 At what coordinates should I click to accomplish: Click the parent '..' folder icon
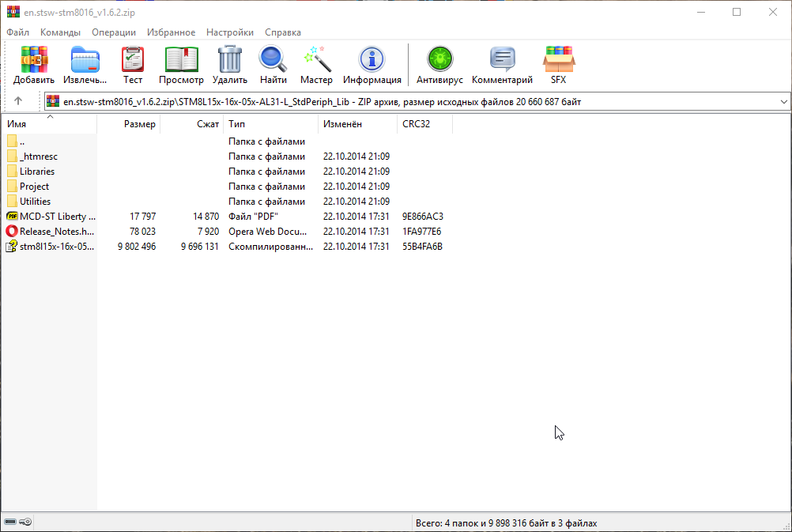[12, 141]
